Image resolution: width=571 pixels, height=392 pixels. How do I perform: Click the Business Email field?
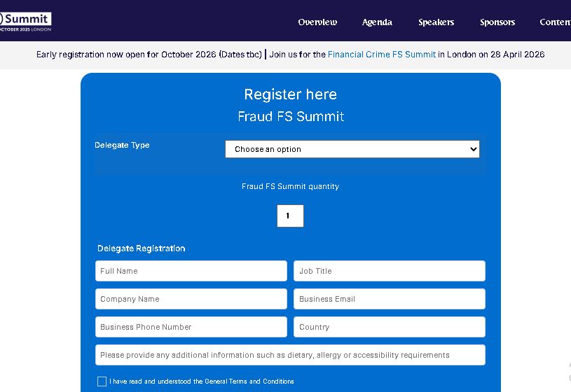pyautogui.click(x=389, y=299)
